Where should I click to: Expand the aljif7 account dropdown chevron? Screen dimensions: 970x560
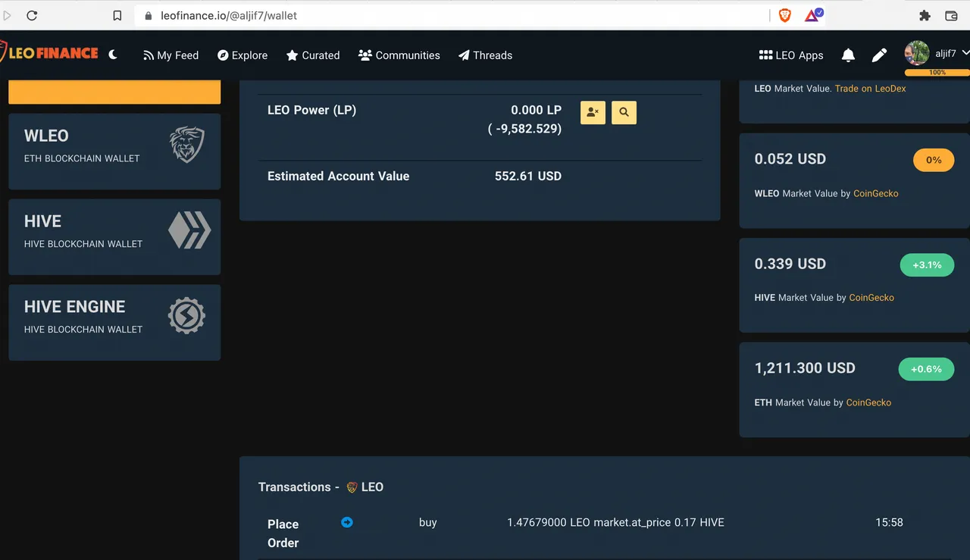965,53
